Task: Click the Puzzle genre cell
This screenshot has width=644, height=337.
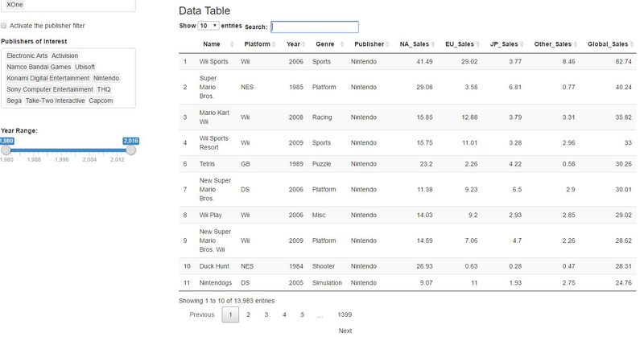Action: [x=321, y=164]
